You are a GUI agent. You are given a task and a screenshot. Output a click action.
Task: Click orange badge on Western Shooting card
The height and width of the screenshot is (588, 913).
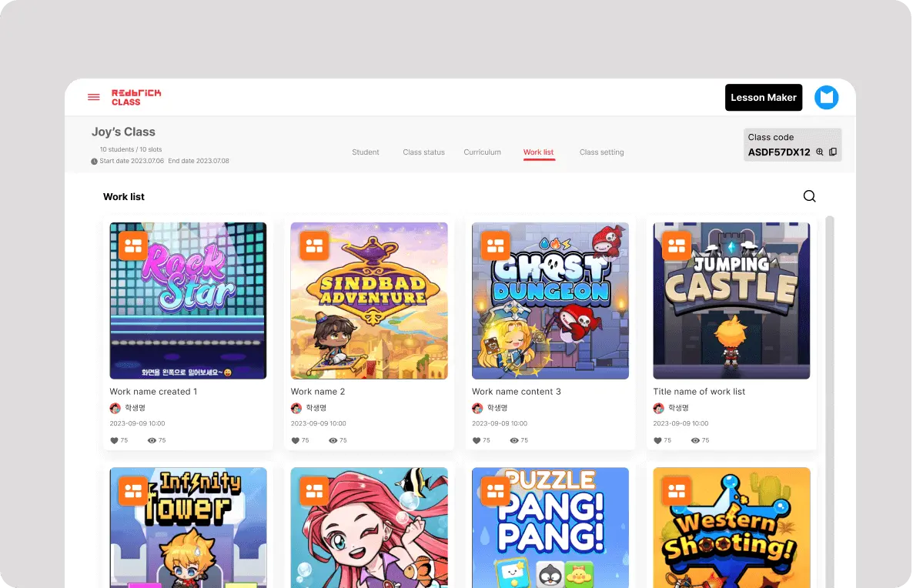point(677,491)
